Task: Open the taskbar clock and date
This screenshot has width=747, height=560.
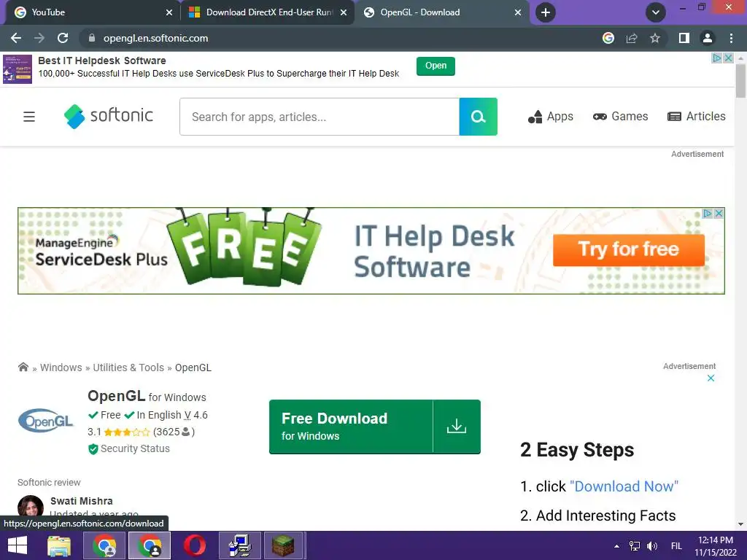Action: coord(716,546)
